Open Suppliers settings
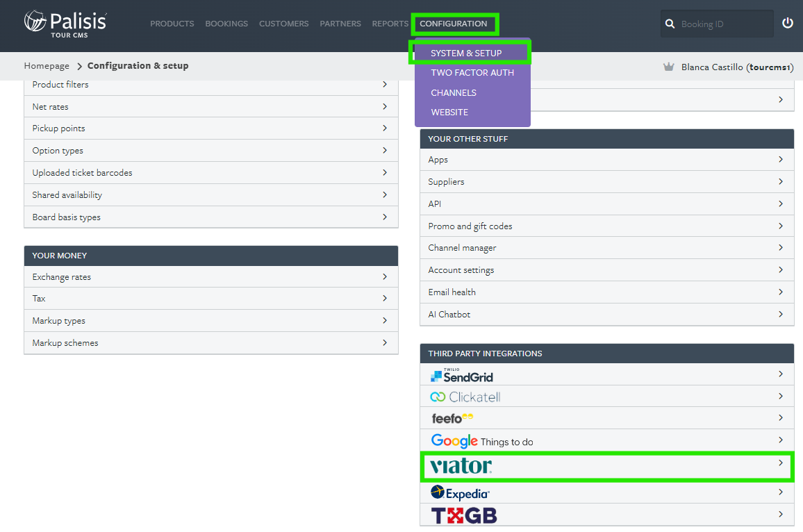 click(x=607, y=182)
